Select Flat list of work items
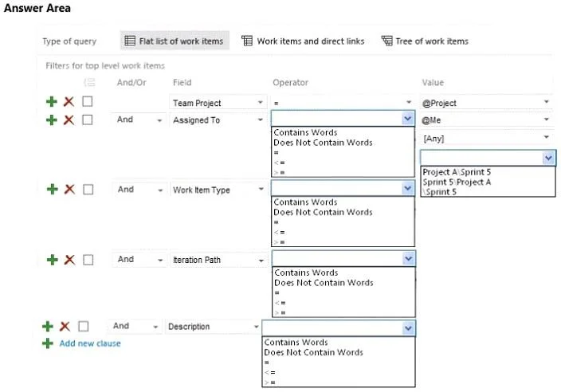561x392 pixels. (x=175, y=41)
